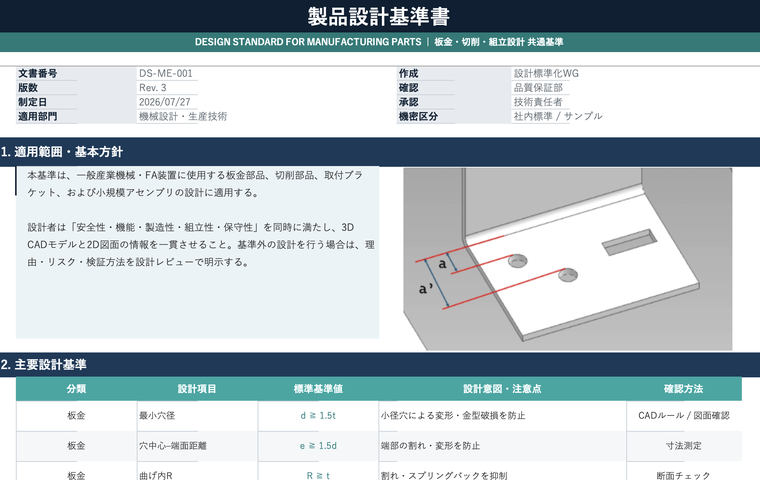Viewport: 760px width, 480px height.
Task: Click the 分類 column header
Action: tap(77, 389)
